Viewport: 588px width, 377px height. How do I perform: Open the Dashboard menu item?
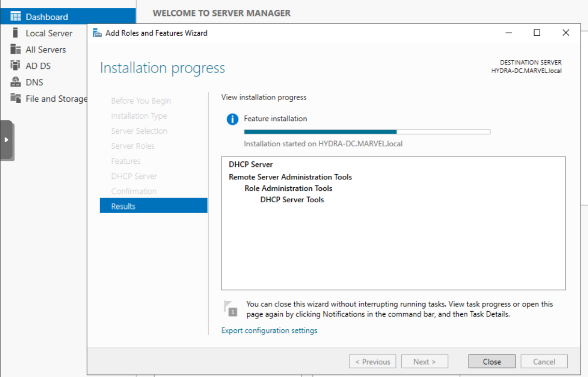47,17
